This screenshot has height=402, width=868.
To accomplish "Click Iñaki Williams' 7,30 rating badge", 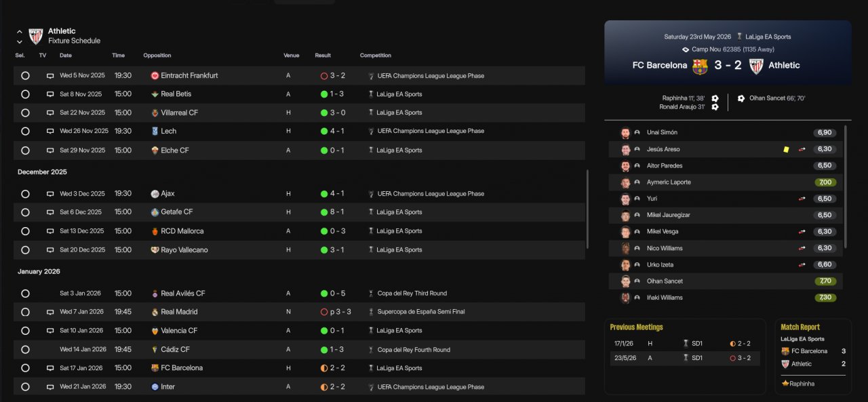I will (825, 298).
